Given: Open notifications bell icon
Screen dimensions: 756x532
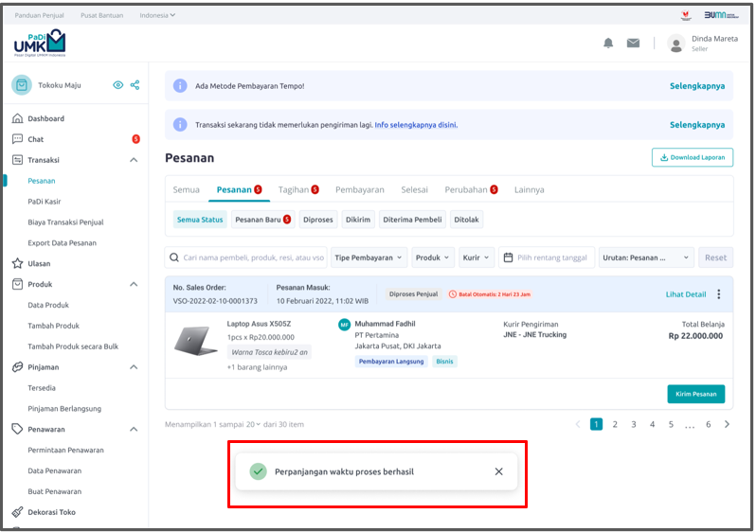Looking at the screenshot, I should [608, 44].
